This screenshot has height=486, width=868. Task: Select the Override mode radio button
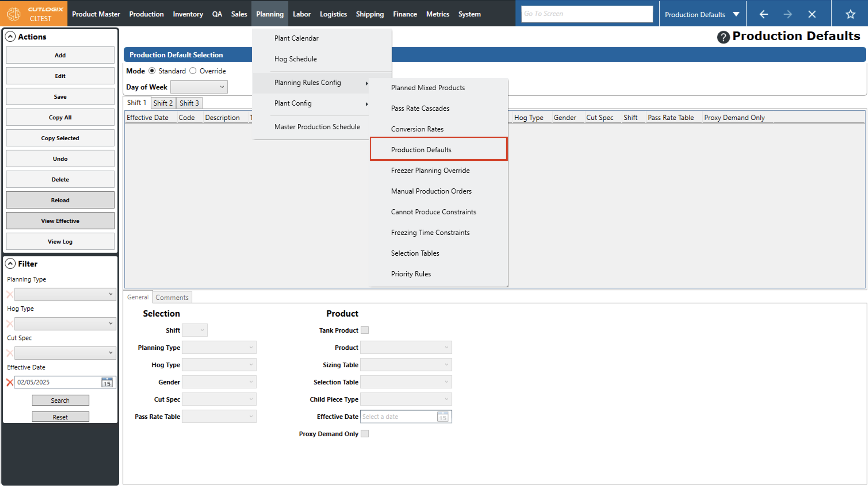coord(193,71)
